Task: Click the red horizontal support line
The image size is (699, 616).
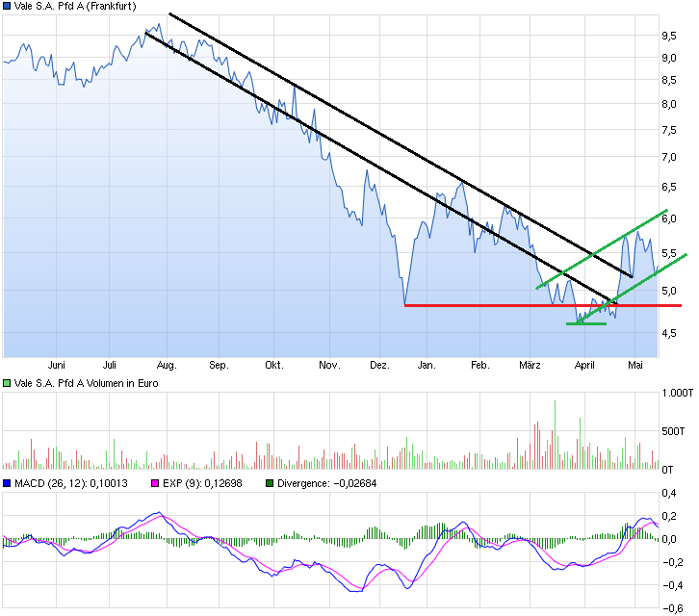Action: [501, 305]
